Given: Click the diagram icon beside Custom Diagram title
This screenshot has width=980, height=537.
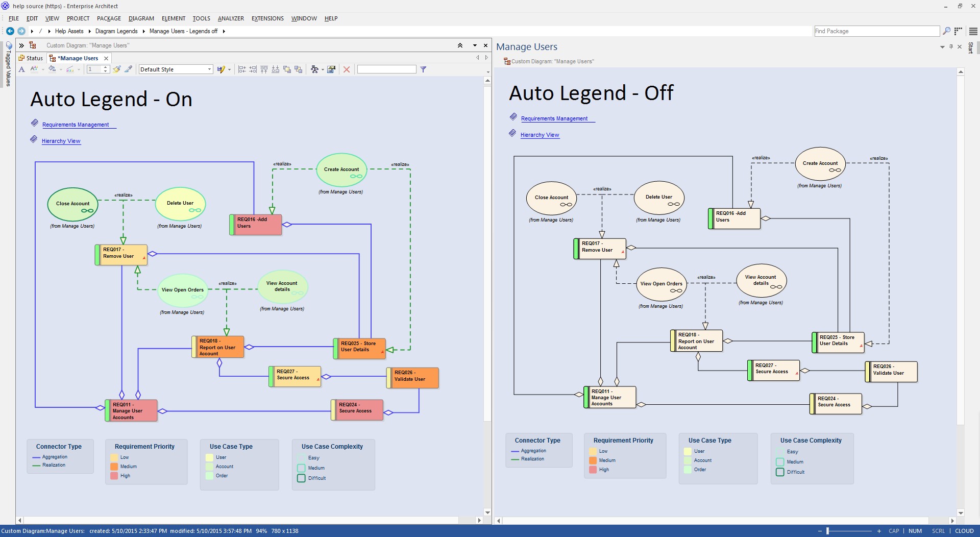Looking at the screenshot, I should [33, 45].
